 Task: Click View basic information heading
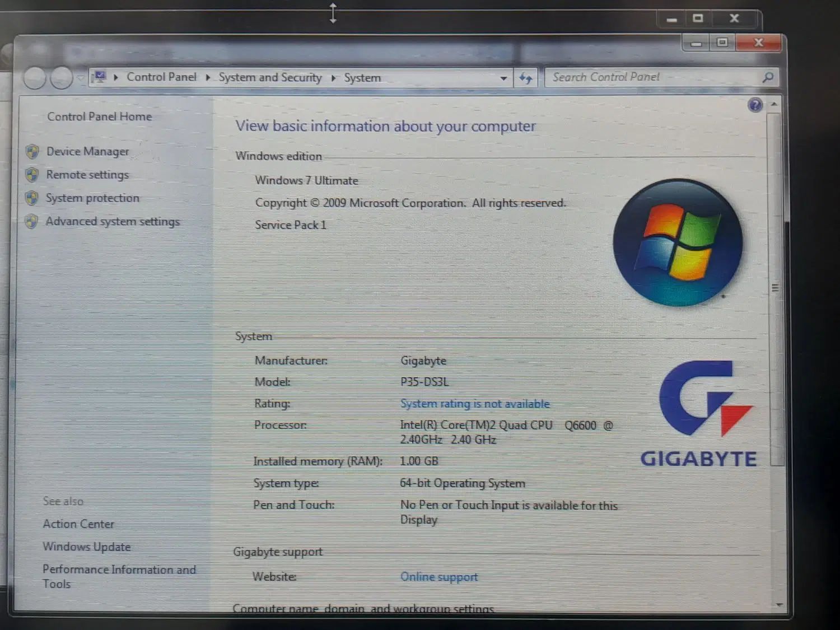point(385,126)
